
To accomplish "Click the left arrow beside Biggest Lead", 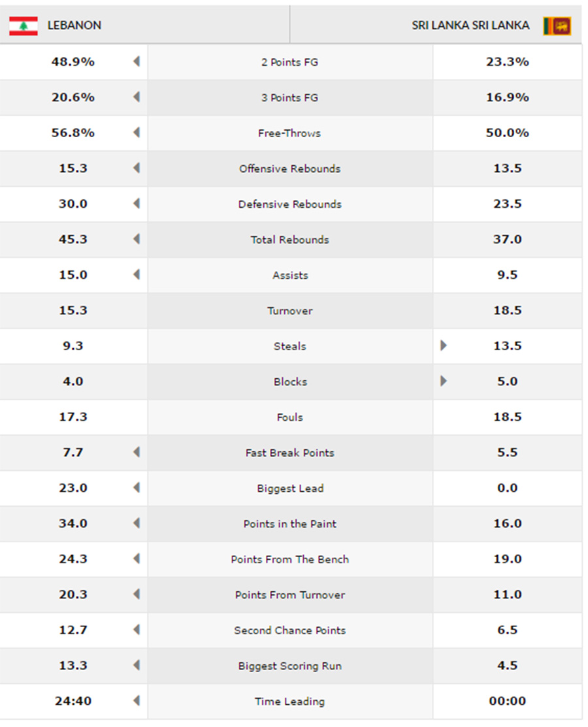I will [x=137, y=488].
